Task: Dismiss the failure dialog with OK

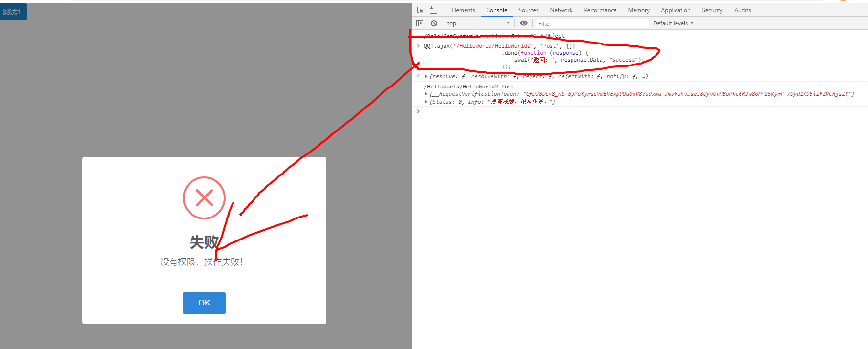Action: pyautogui.click(x=204, y=303)
